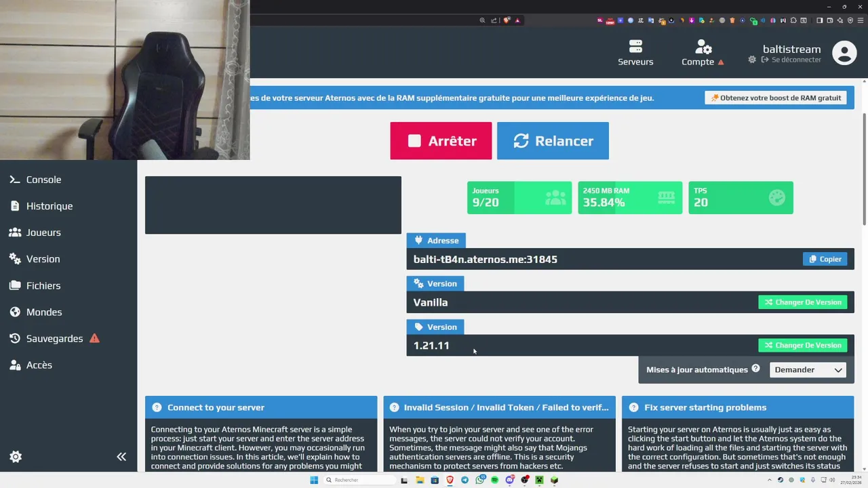
Task: Open the Windows Start menu
Action: [x=314, y=480]
